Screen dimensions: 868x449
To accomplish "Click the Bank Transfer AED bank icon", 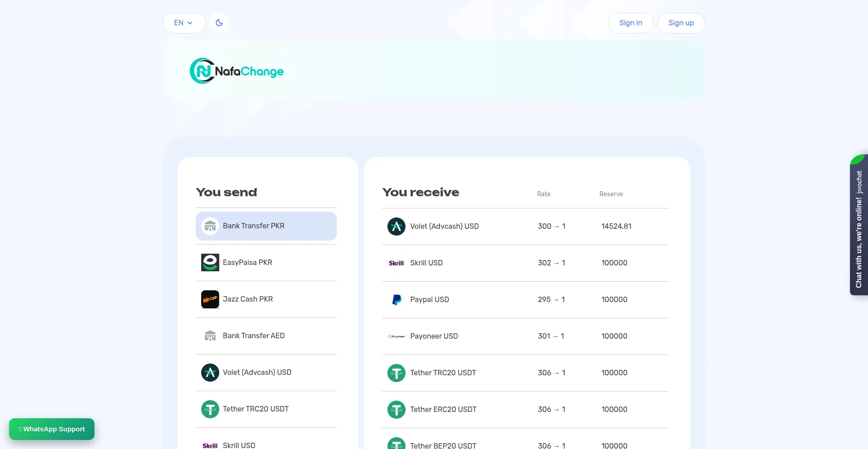I will pos(210,336).
